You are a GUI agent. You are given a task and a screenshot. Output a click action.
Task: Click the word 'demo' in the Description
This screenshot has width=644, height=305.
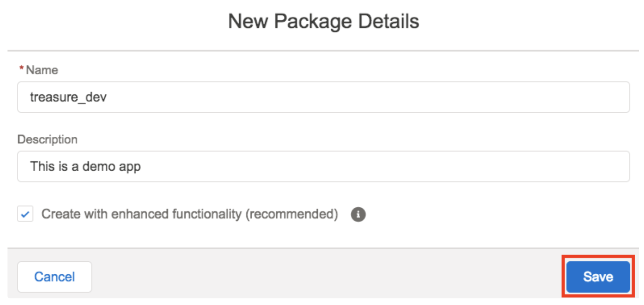99,167
